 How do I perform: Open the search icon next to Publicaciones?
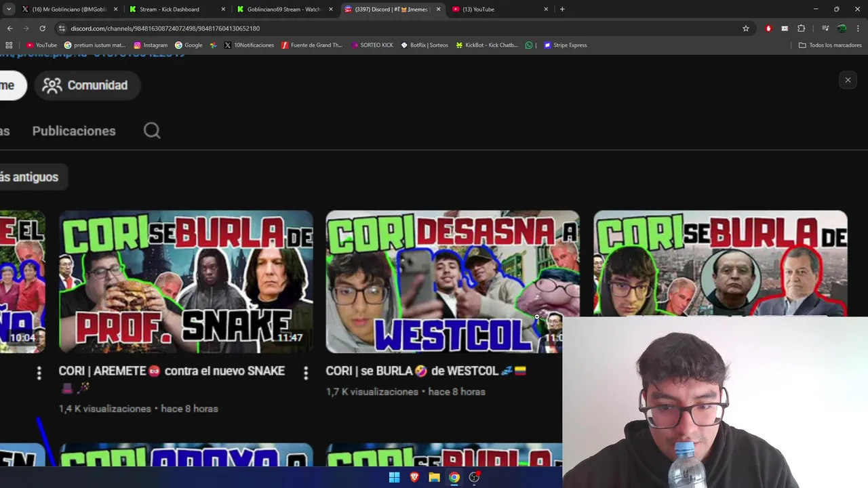(x=152, y=131)
